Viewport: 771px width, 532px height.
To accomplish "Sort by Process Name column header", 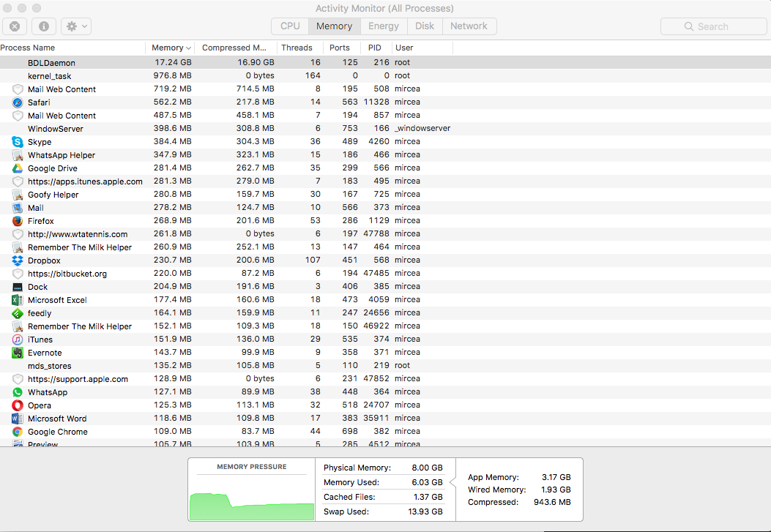I will [72, 48].
